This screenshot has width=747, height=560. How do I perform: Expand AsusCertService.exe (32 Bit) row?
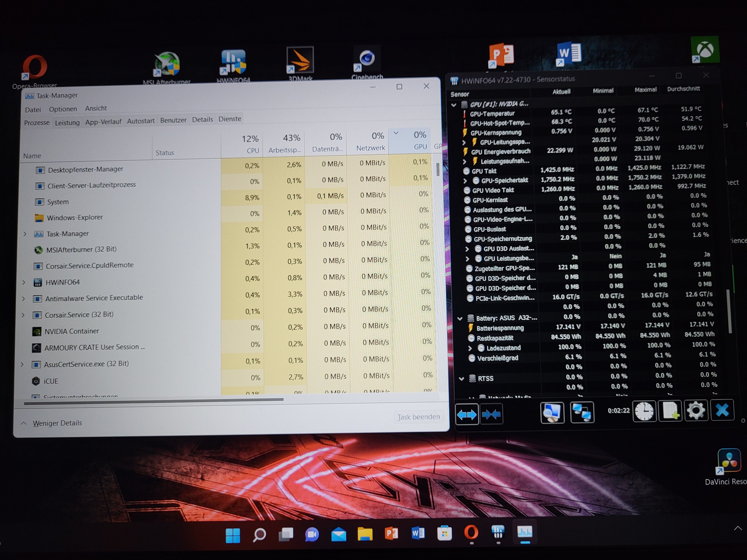[23, 364]
